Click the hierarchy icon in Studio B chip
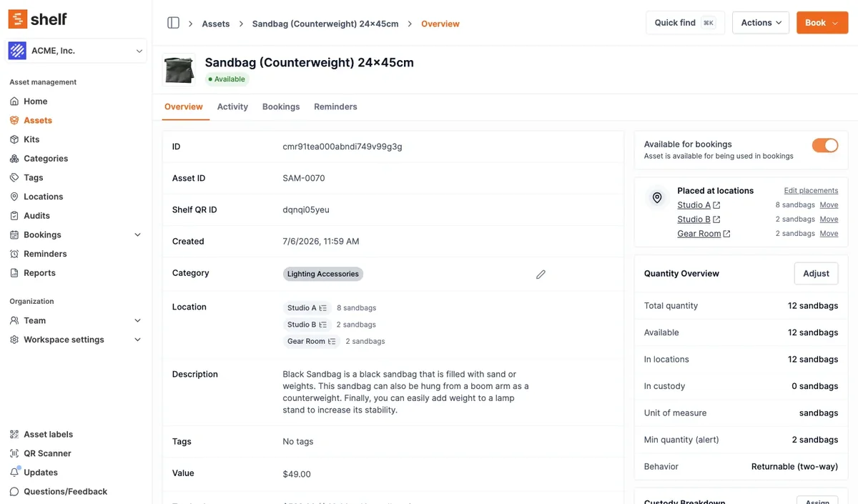Screen dimensions: 858x504 click(x=323, y=325)
